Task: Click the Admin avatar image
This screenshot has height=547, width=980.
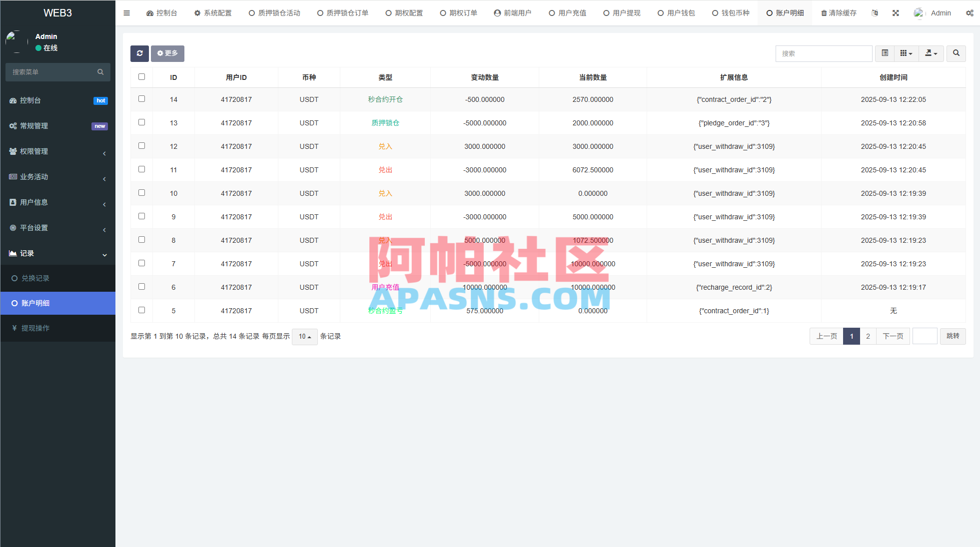Action: tap(918, 12)
